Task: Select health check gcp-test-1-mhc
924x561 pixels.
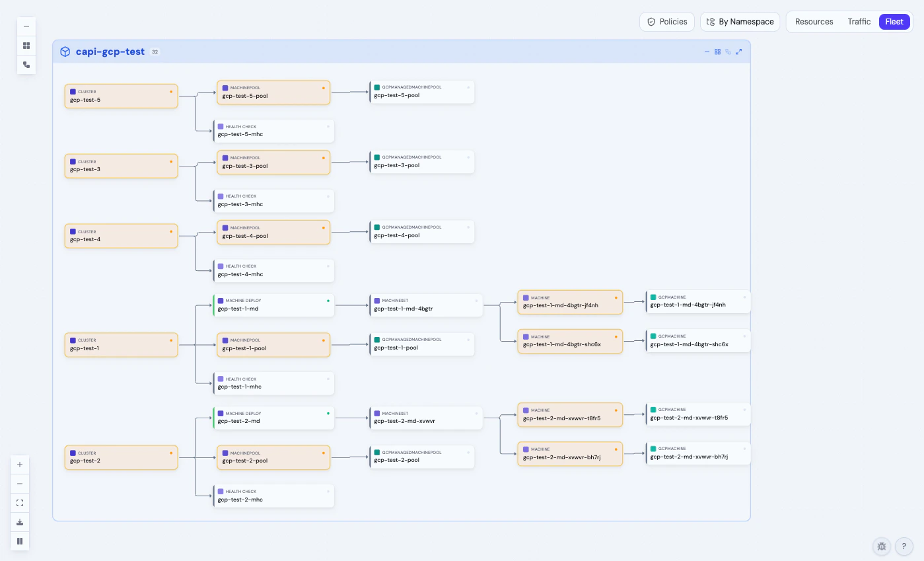Action: (x=273, y=383)
